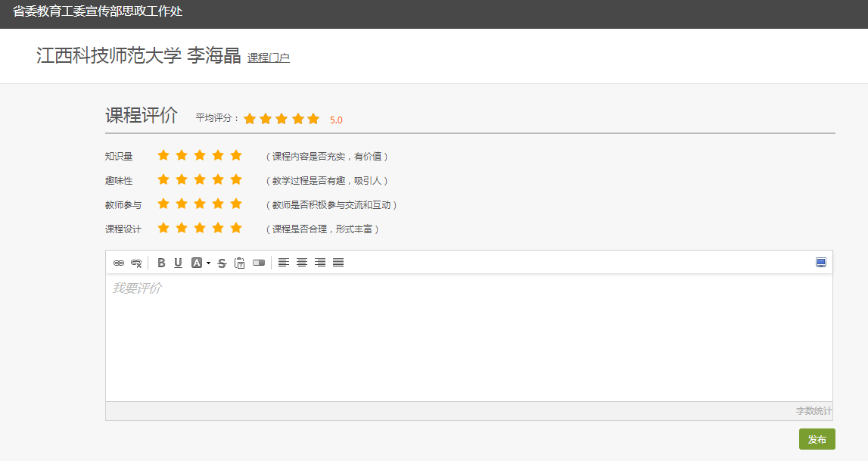Apply strikethrough formatting

click(222, 263)
